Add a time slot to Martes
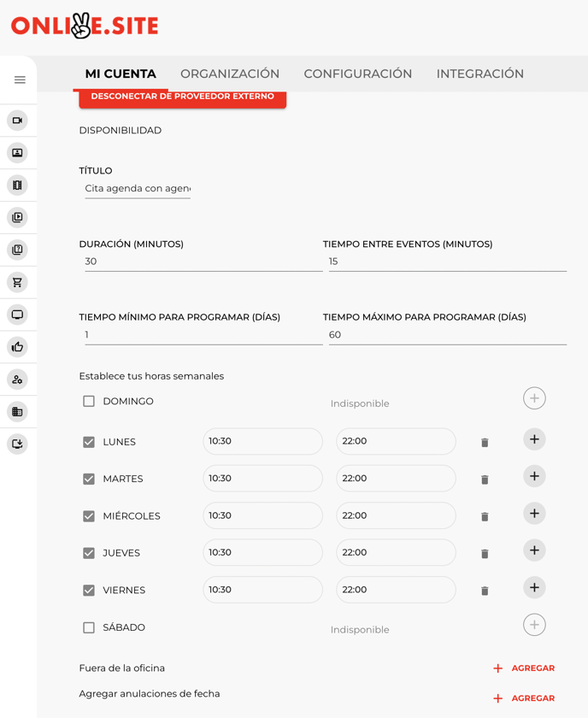The height and width of the screenshot is (718, 588). tap(534, 477)
